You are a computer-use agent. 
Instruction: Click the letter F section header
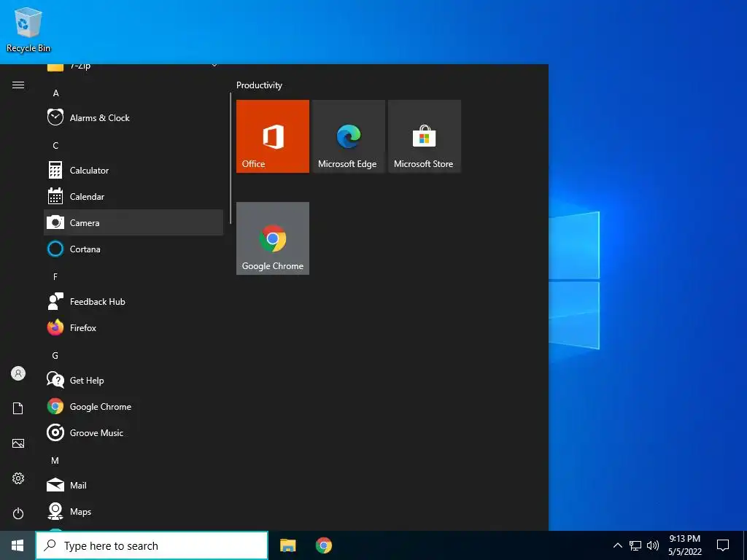point(55,276)
